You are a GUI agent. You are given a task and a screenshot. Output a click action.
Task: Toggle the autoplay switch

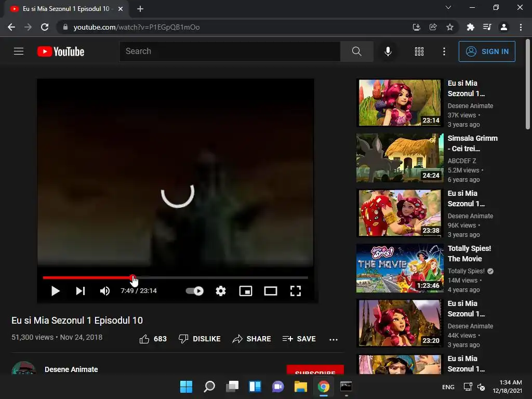195,291
